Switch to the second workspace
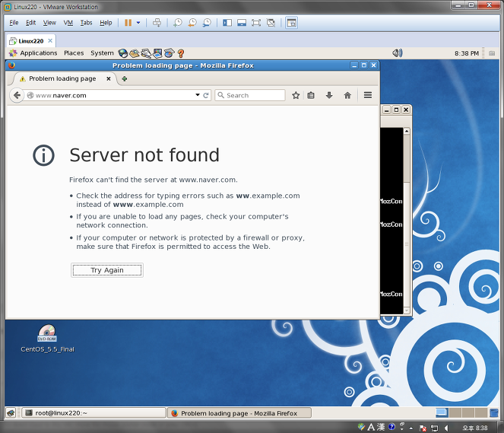 455,412
